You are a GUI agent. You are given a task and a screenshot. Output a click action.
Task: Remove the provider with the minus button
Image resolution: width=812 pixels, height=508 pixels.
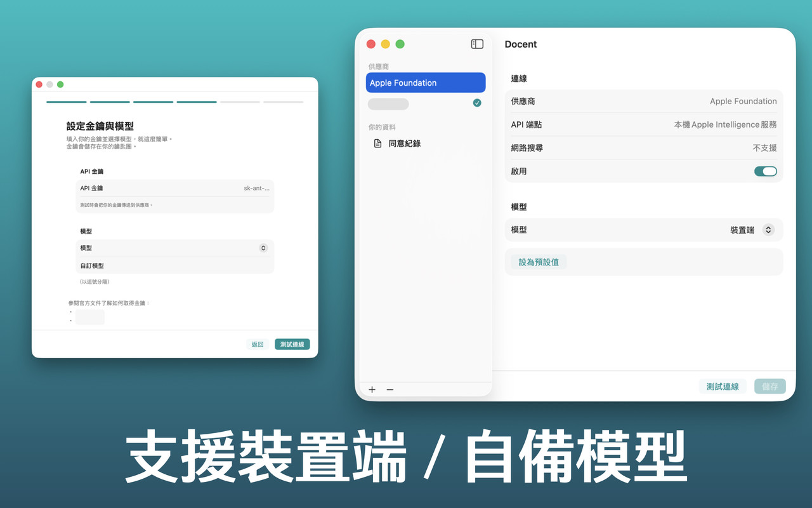[x=390, y=389]
